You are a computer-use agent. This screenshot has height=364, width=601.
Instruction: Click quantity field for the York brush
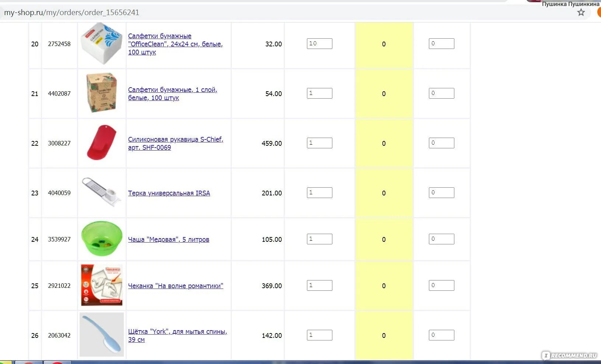[x=319, y=335]
